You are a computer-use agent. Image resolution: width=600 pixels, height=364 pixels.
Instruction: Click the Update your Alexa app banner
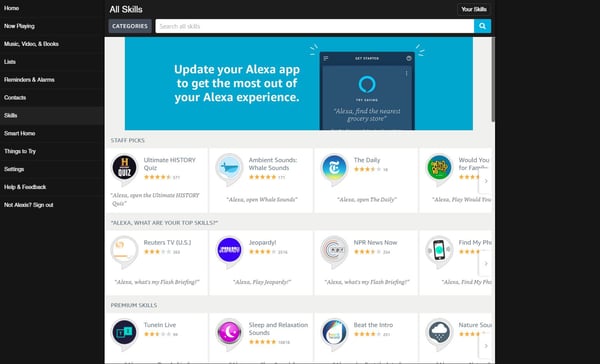pos(298,83)
